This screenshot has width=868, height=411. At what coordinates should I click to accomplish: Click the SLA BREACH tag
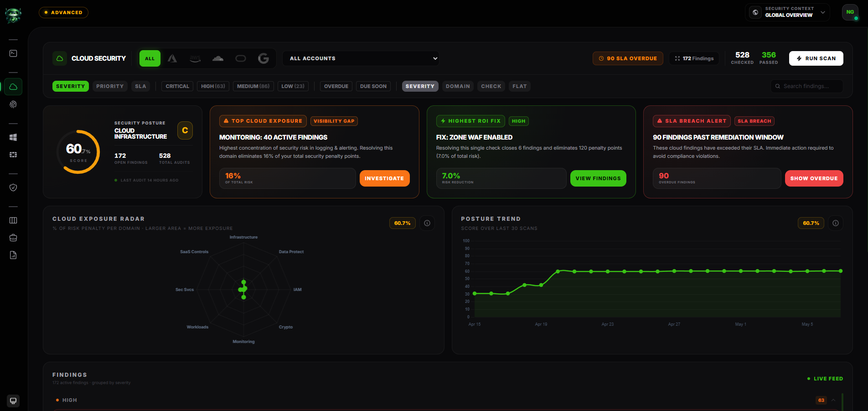pos(754,121)
